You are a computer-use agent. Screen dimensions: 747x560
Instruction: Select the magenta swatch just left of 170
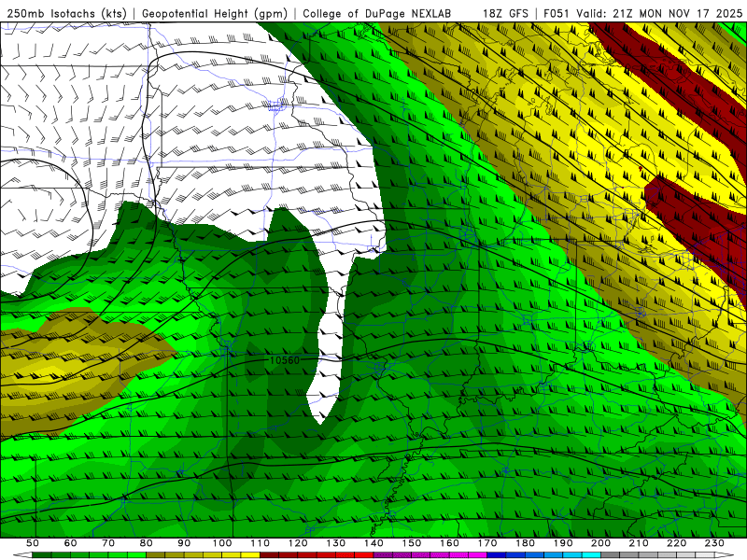tap(478, 555)
